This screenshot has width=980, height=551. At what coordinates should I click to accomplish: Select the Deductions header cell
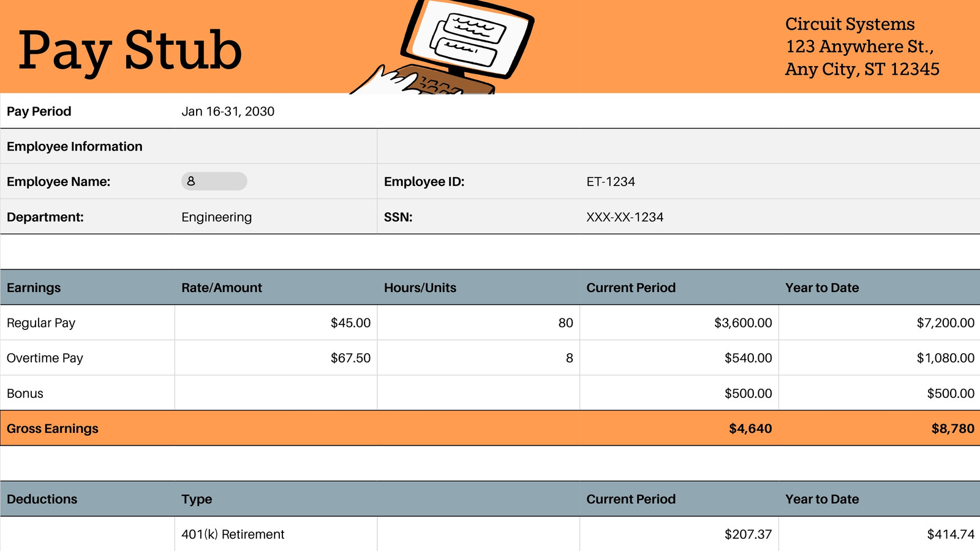pos(88,499)
